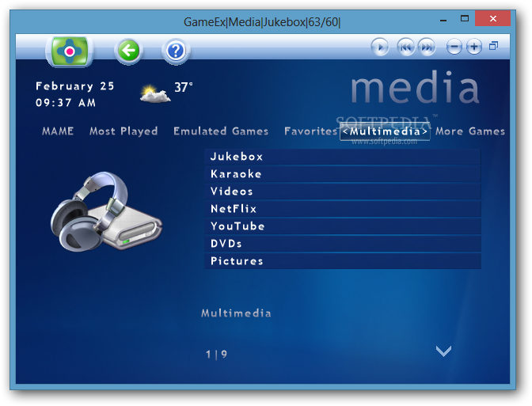Screen dimensions: 532x406
Task: Open the green GameEx home icon
Action: click(x=70, y=51)
